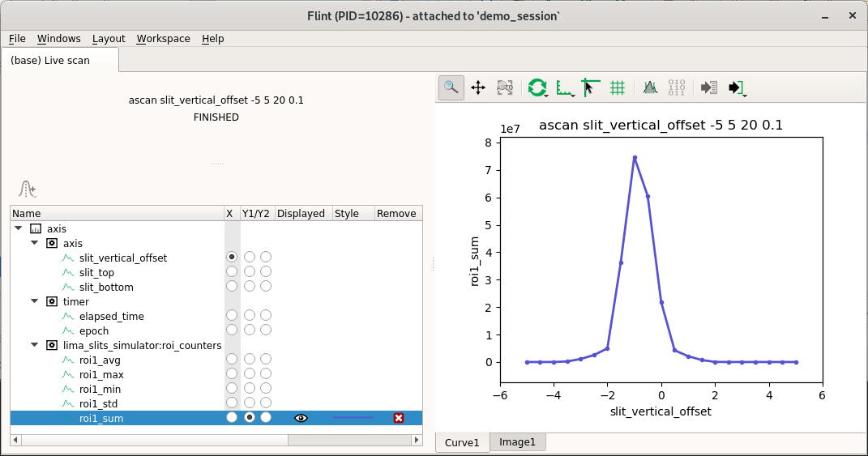Set slit_top as X axis
The height and width of the screenshot is (456, 868).
tap(232, 271)
